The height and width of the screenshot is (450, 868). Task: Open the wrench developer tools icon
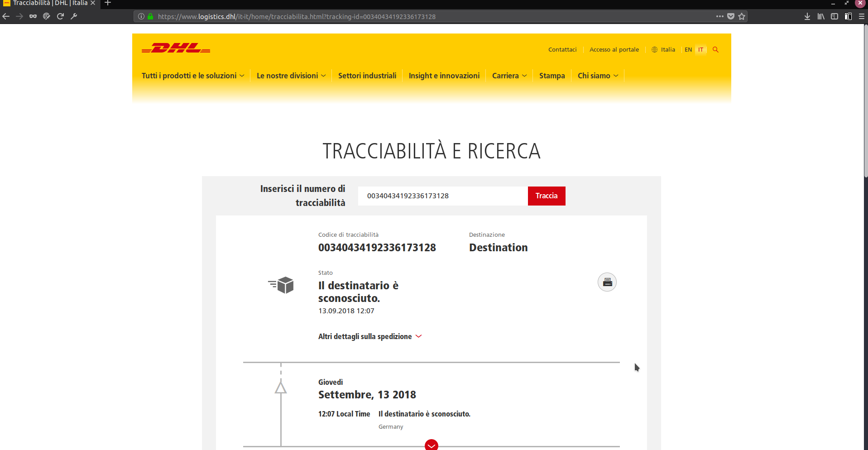click(x=74, y=16)
